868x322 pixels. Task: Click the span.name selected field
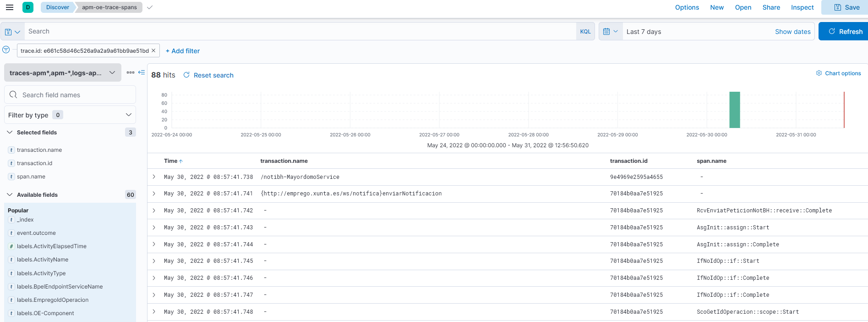pos(31,177)
